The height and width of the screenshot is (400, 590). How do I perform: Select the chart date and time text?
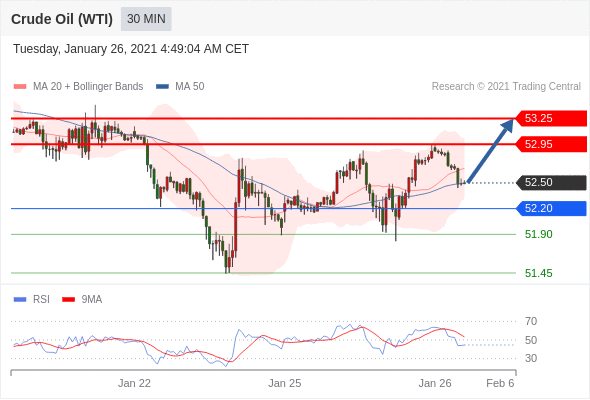[131, 49]
